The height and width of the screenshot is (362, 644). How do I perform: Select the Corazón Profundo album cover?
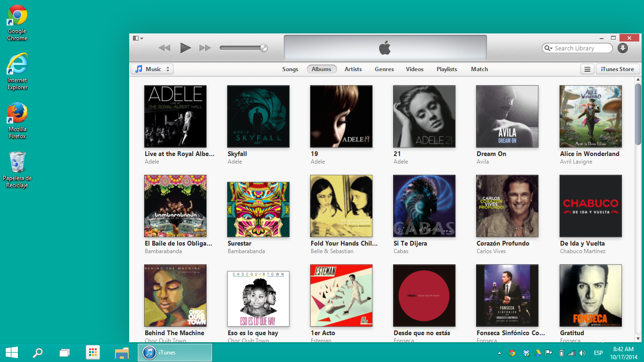(x=507, y=206)
